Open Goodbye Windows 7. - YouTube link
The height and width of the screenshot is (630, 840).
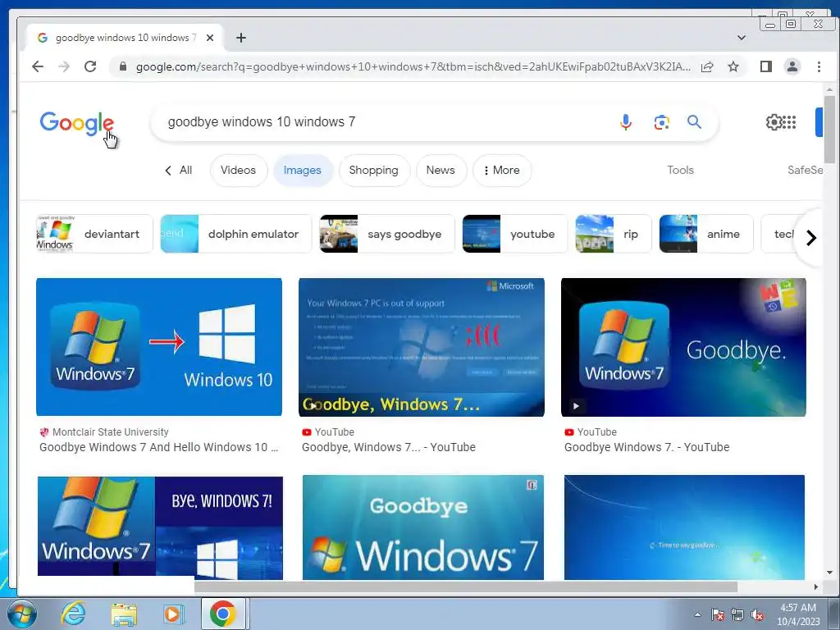pos(646,447)
